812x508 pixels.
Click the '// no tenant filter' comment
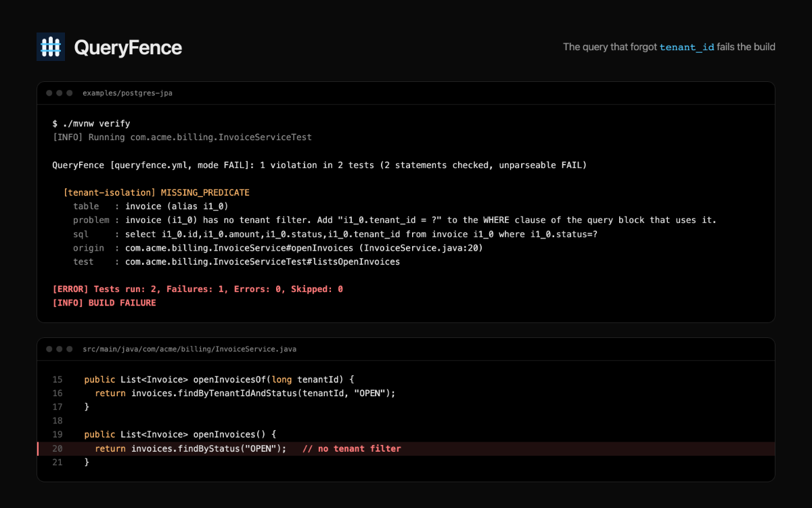[x=352, y=448]
